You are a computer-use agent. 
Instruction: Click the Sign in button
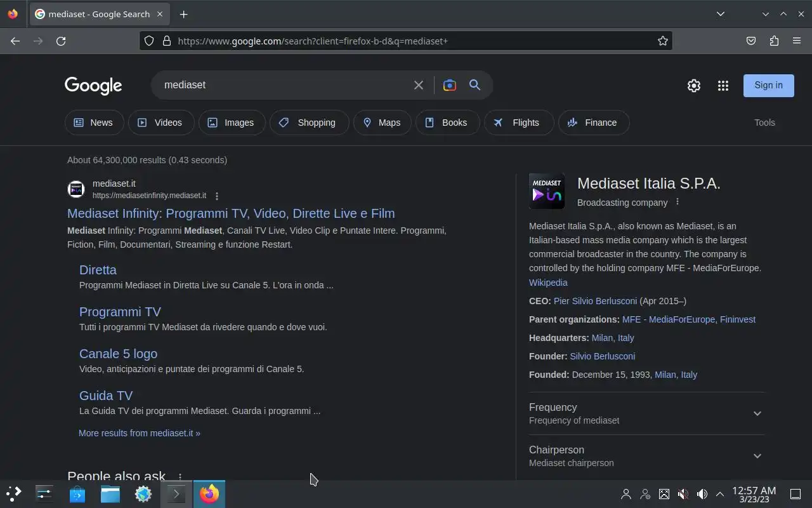point(769,85)
